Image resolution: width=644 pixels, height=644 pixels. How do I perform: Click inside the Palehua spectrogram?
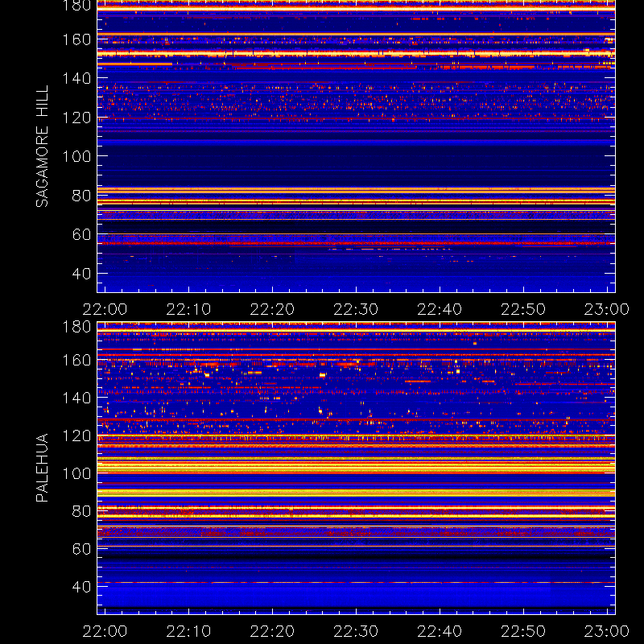point(356,469)
